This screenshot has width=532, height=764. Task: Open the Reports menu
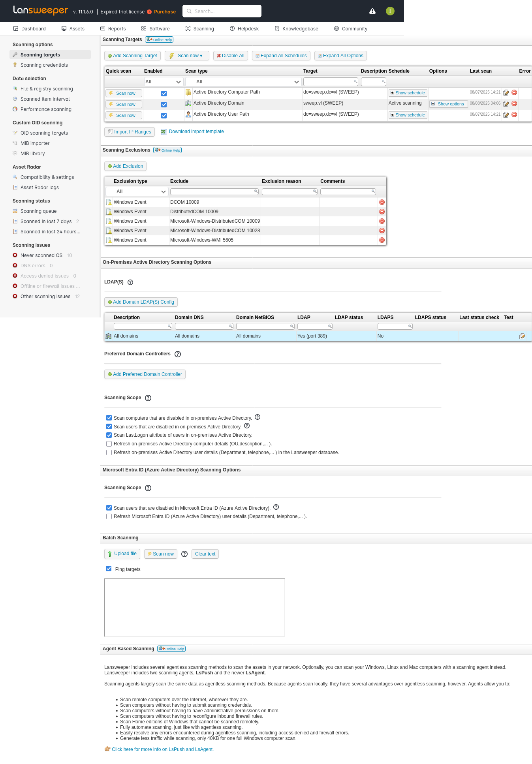click(x=113, y=29)
